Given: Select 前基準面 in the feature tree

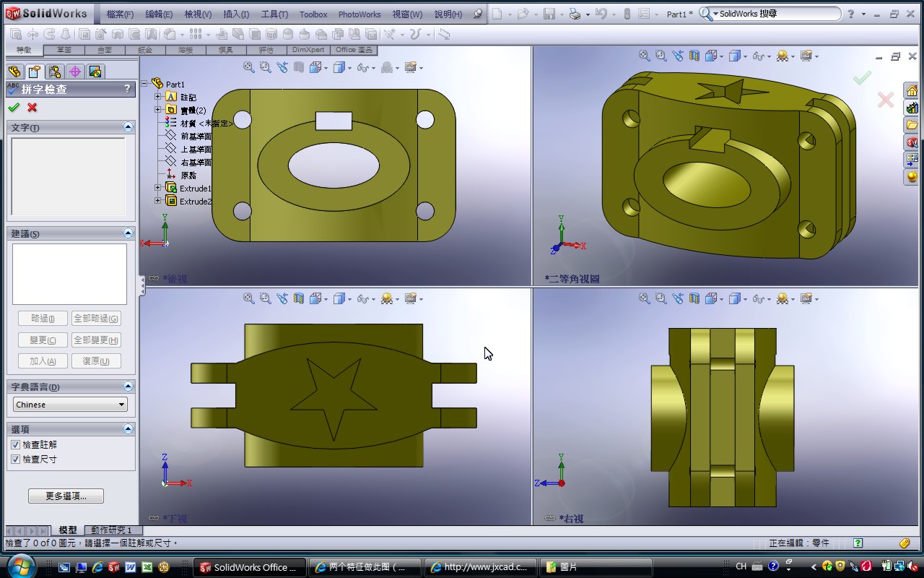Looking at the screenshot, I should (196, 136).
